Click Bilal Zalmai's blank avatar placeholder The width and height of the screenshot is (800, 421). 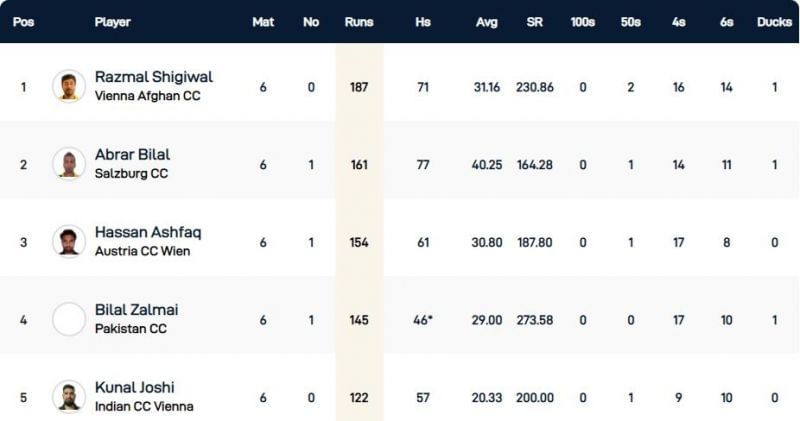pos(69,319)
